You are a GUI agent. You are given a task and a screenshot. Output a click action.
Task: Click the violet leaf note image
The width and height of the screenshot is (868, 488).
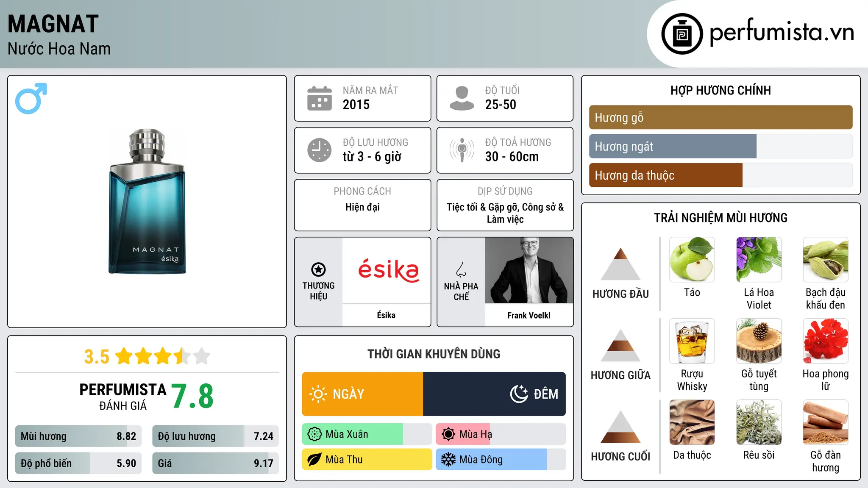(x=759, y=260)
